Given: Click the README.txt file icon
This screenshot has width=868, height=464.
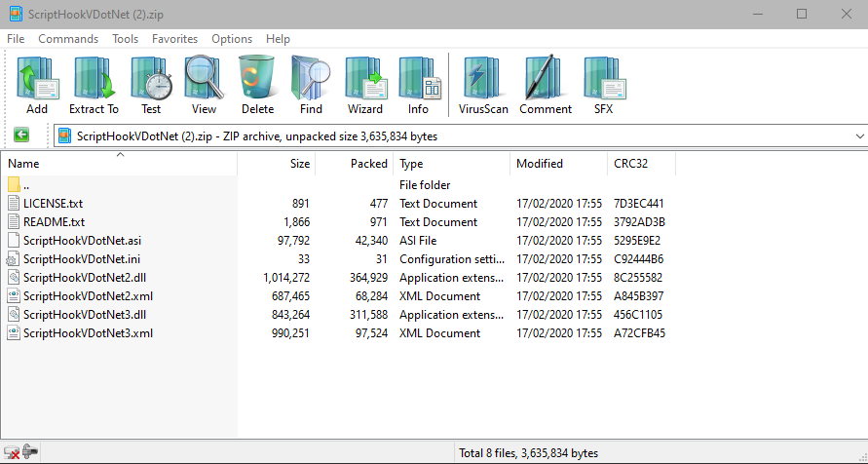Looking at the screenshot, I should click(14, 222).
